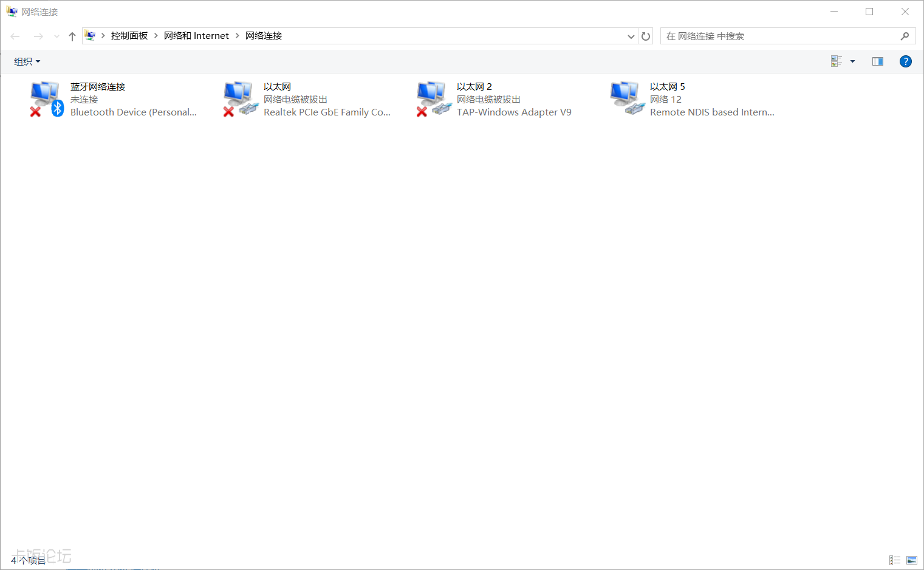Viewport: 924px width, 570px height.
Task: Toggle the preview pane button
Action: [x=877, y=61]
